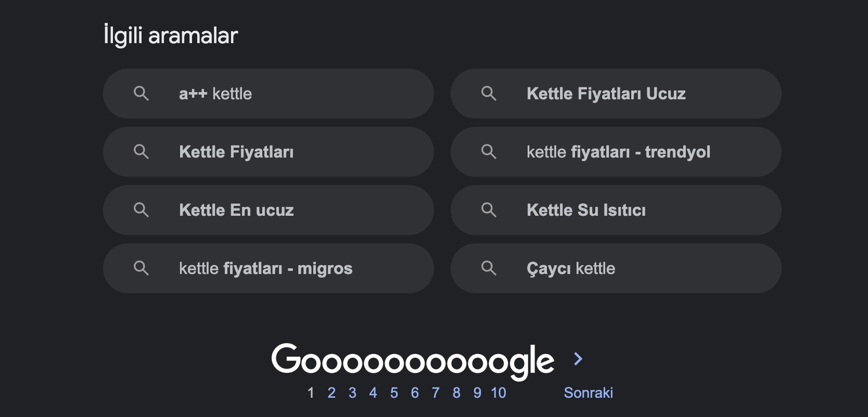The image size is (868, 417).
Task: Go to results page 3
Action: coord(352,393)
